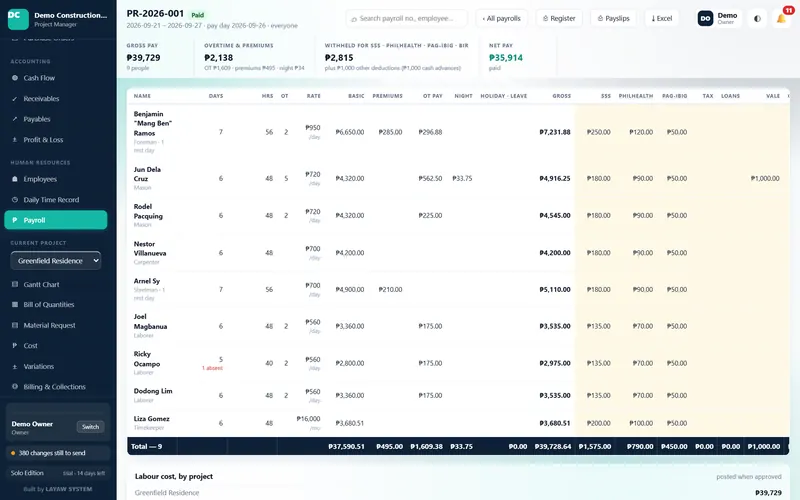The height and width of the screenshot is (500, 800).
Task: Click the Variations plus-minus icon
Action: pyautogui.click(x=15, y=366)
